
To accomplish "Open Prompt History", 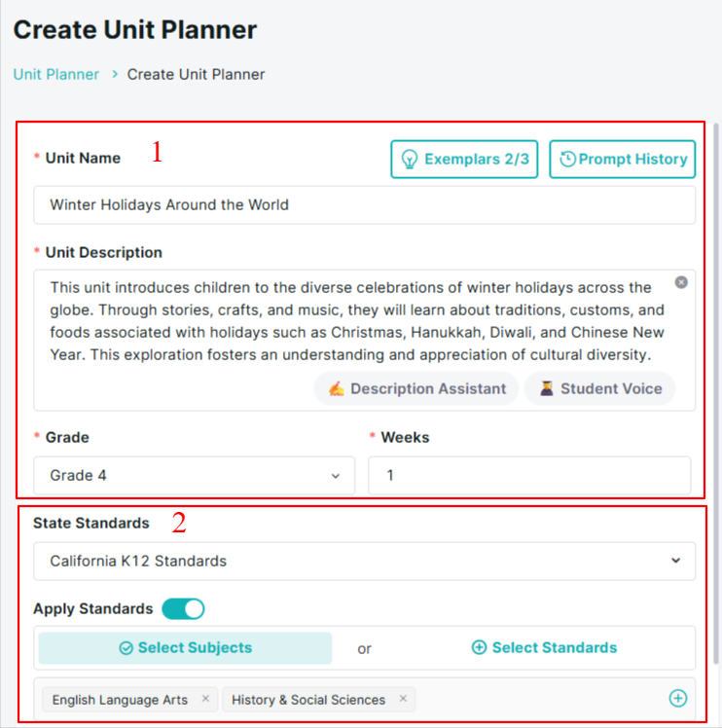I will click(622, 160).
